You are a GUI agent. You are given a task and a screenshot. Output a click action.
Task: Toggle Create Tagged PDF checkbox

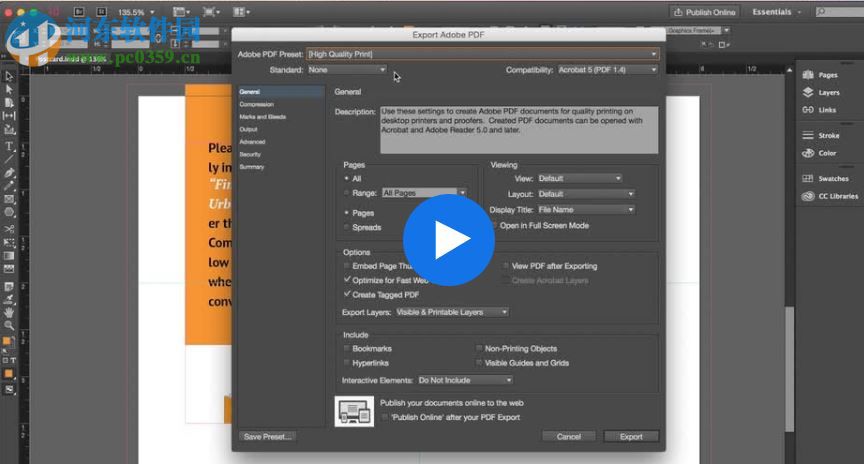point(347,294)
